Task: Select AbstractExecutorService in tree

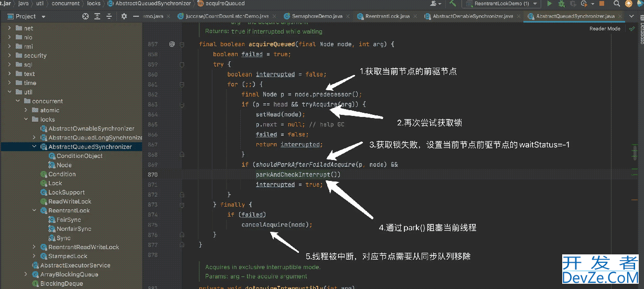Action: tap(76, 265)
